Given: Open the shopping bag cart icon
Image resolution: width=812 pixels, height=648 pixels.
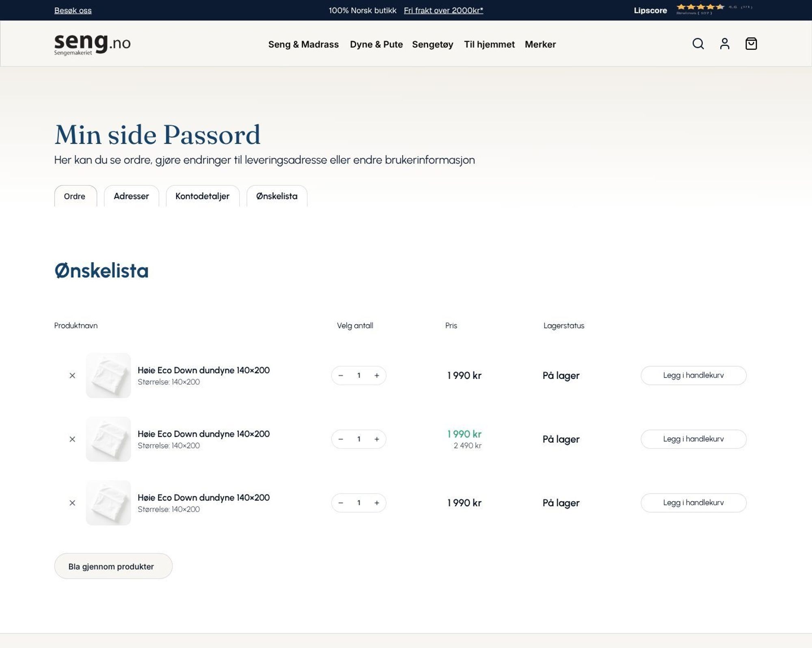Looking at the screenshot, I should 751,43.
